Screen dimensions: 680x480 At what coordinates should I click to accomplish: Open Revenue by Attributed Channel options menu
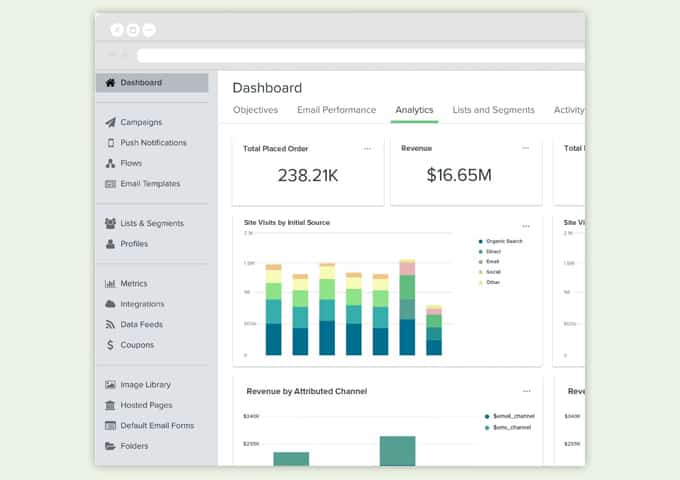(x=526, y=391)
